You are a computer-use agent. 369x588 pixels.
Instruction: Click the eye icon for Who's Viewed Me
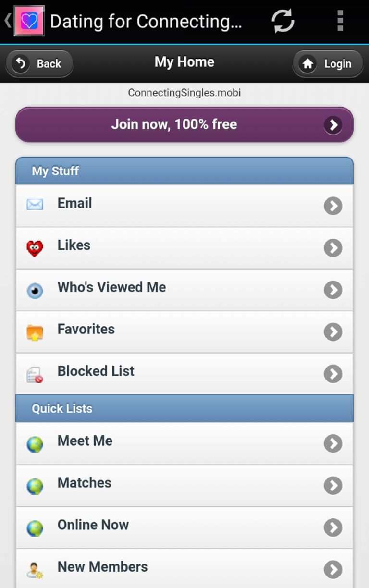(x=35, y=290)
